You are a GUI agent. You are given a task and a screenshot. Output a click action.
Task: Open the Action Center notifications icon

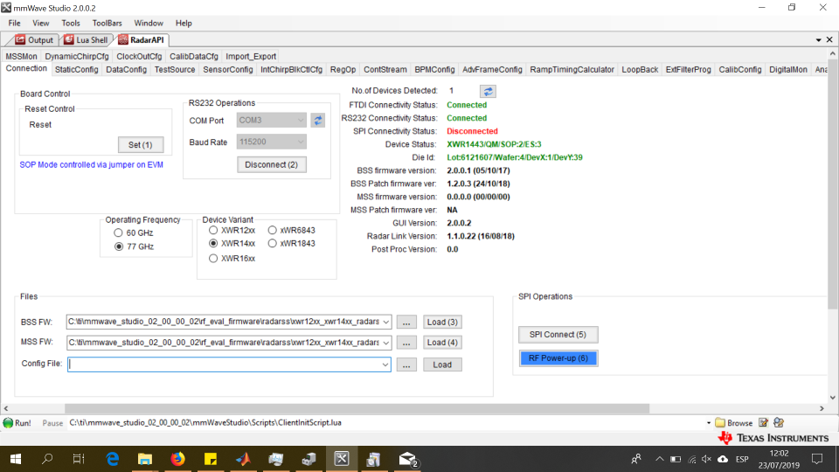[817, 459]
